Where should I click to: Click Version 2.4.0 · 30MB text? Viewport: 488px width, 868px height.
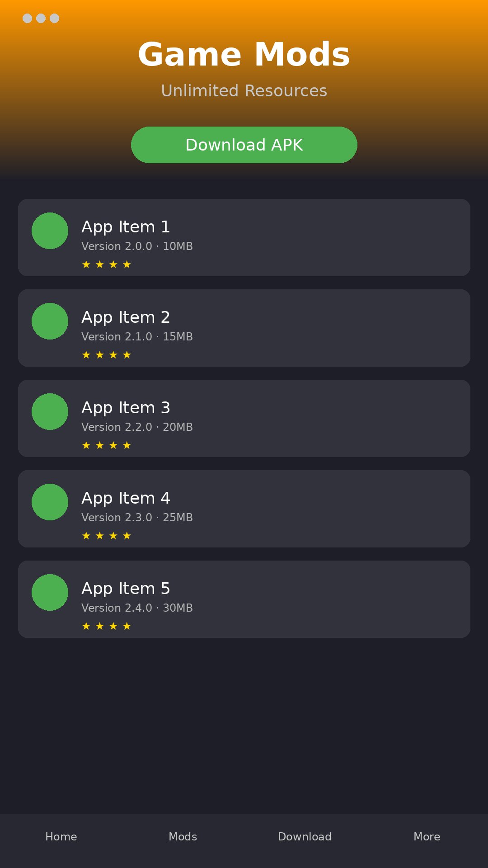point(137,608)
